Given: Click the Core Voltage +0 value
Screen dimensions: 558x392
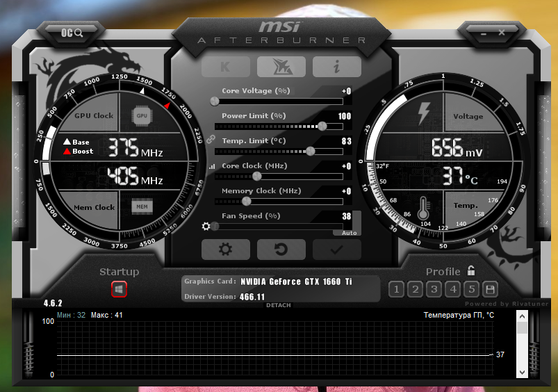Looking at the screenshot, I should 346,91.
